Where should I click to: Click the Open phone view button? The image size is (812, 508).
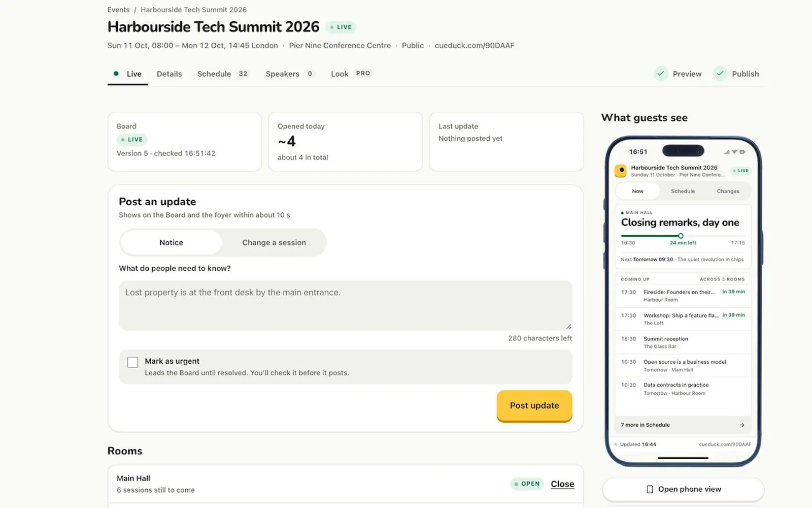(683, 489)
